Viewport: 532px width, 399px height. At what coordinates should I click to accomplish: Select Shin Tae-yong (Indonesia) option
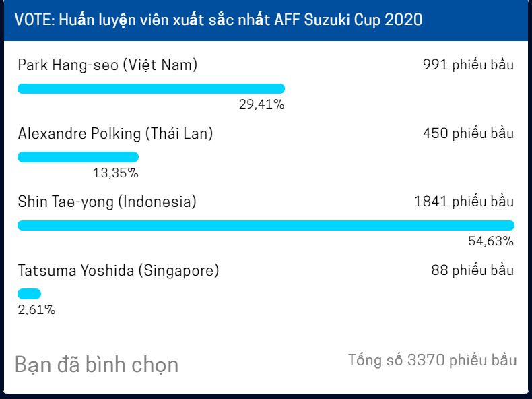tap(107, 202)
